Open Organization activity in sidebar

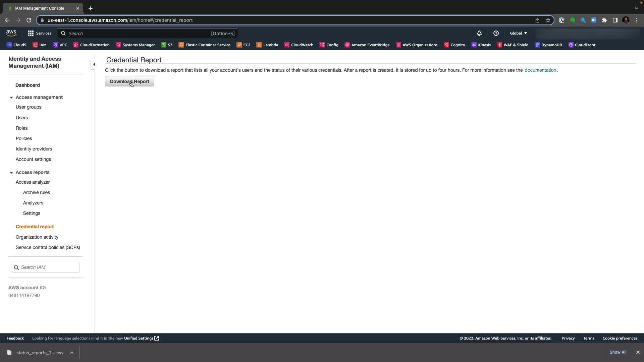[x=37, y=237]
